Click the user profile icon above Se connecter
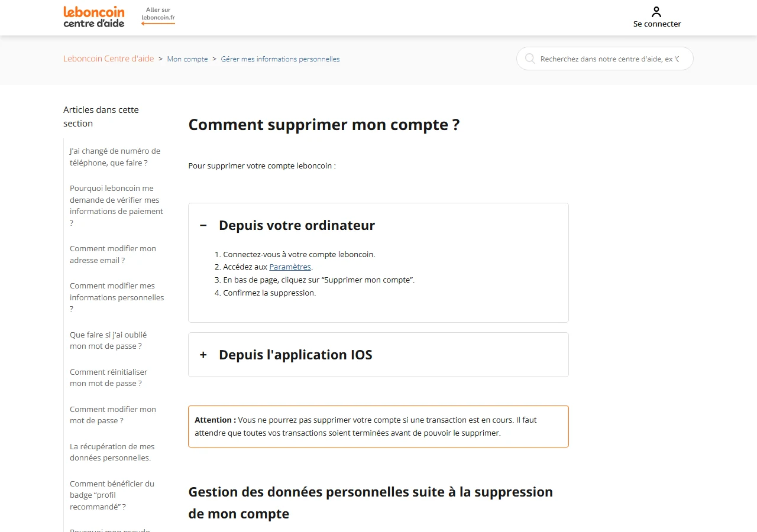The width and height of the screenshot is (757, 532). pyautogui.click(x=656, y=12)
